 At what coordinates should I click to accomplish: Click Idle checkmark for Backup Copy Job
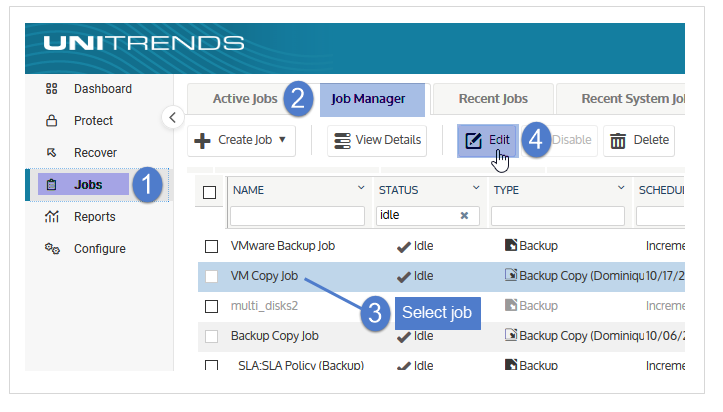[x=403, y=337]
